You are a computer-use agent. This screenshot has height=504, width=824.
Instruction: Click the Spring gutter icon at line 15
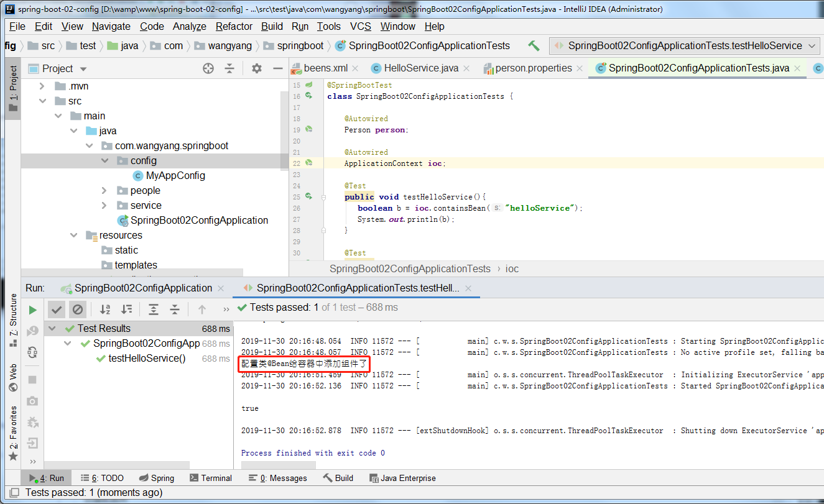click(308, 85)
